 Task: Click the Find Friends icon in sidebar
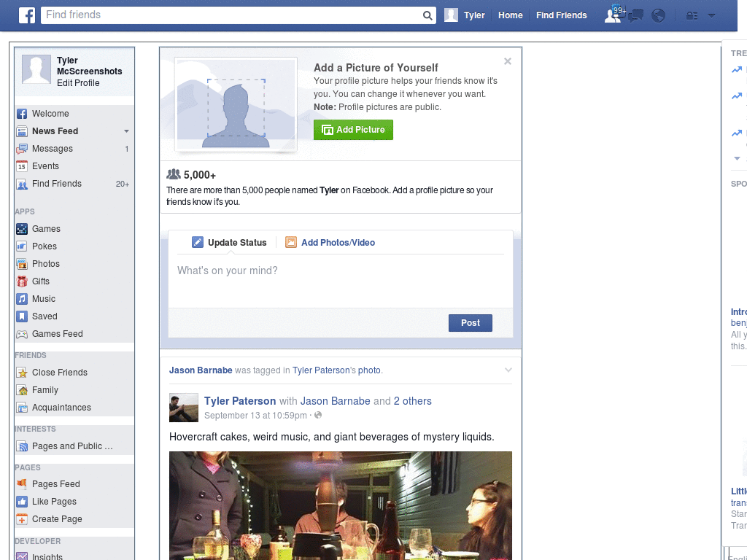coord(22,184)
